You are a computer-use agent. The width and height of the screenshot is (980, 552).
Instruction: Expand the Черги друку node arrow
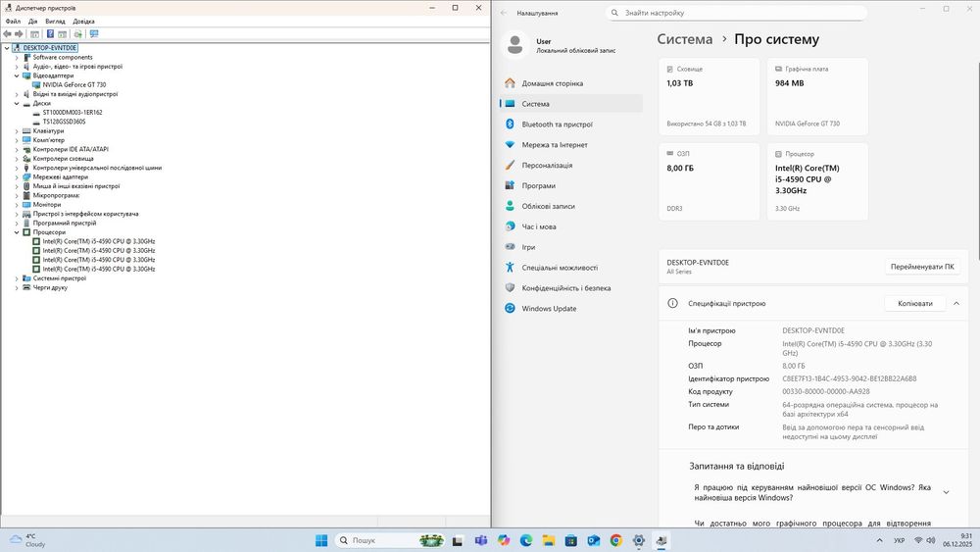pyautogui.click(x=17, y=287)
